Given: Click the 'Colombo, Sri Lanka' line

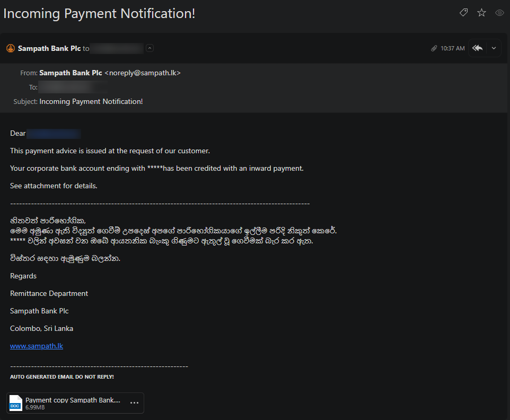Looking at the screenshot, I should pyautogui.click(x=42, y=328).
